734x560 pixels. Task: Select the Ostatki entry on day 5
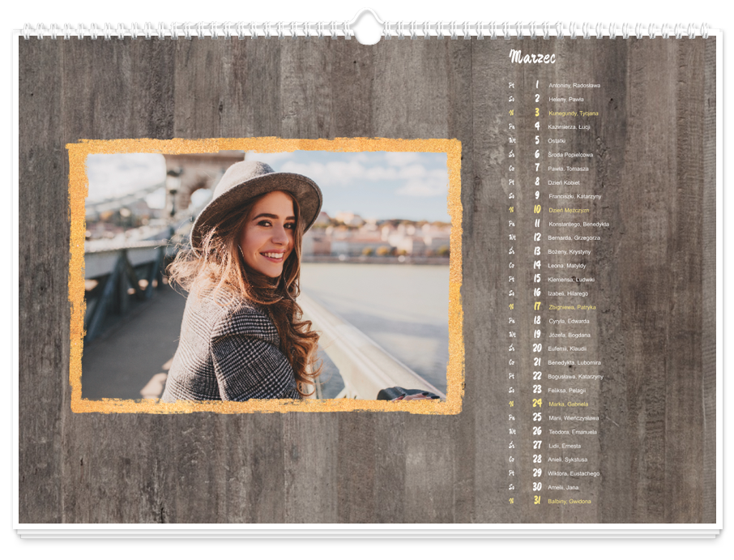click(x=557, y=141)
